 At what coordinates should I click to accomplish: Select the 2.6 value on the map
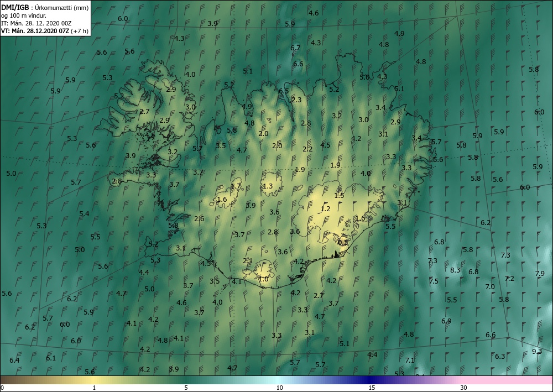click(x=199, y=218)
